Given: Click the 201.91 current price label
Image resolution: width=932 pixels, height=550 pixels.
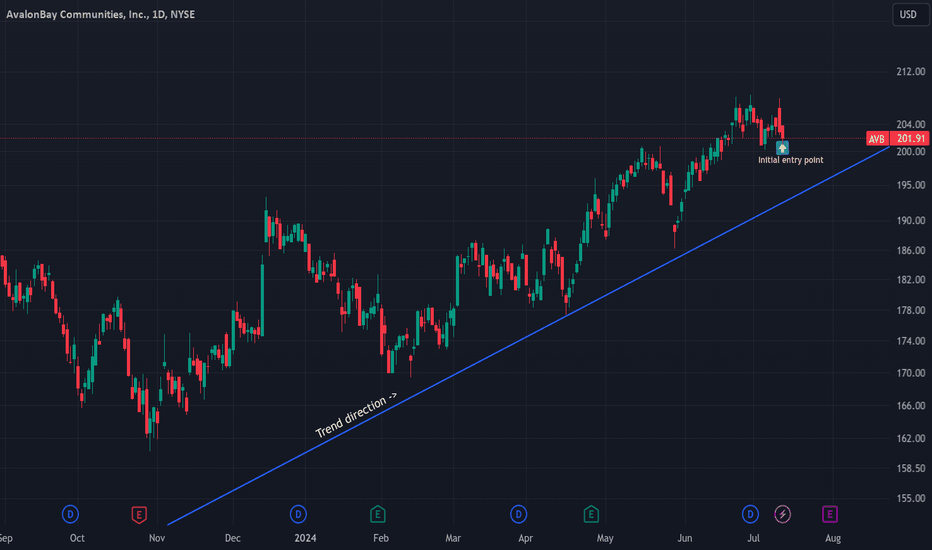Looking at the screenshot, I should [911, 139].
